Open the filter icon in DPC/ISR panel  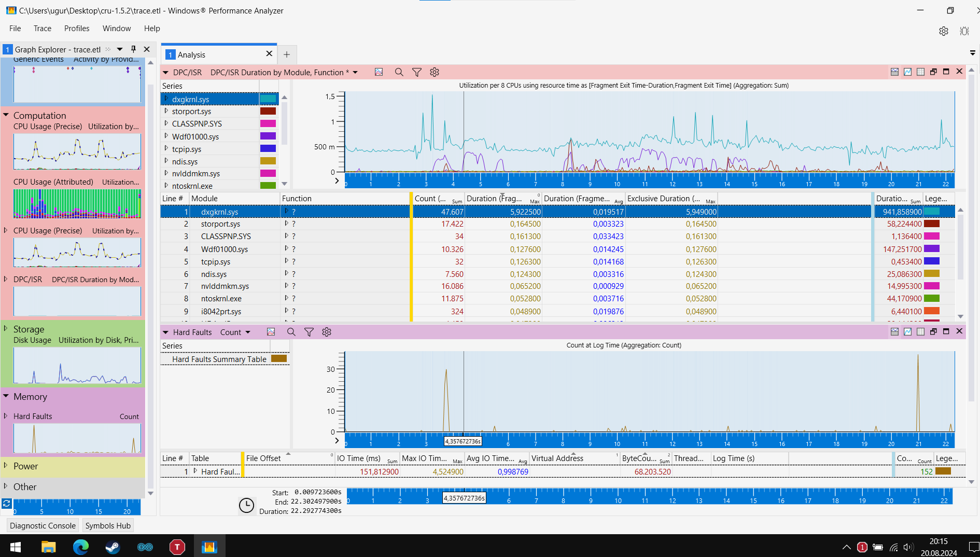[x=416, y=72]
